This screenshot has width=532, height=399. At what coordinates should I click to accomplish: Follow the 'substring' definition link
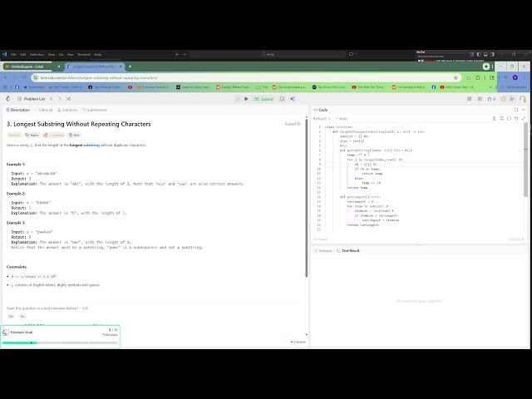91,145
